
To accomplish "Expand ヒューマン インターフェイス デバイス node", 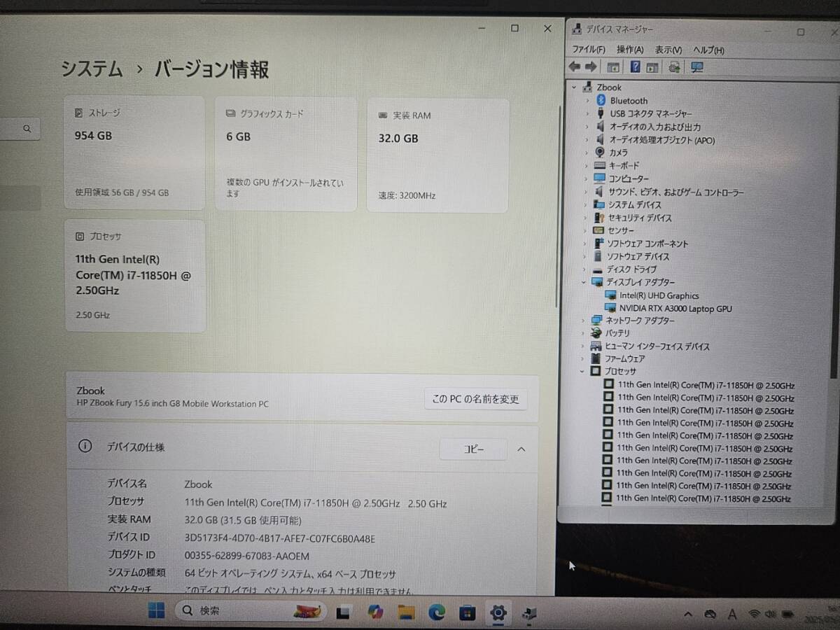I will (x=584, y=346).
